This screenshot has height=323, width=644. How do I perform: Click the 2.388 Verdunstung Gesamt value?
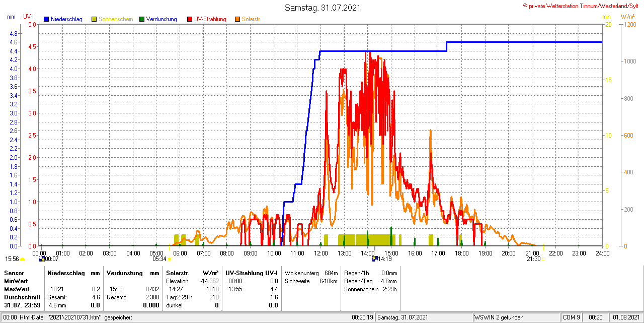[x=152, y=297]
